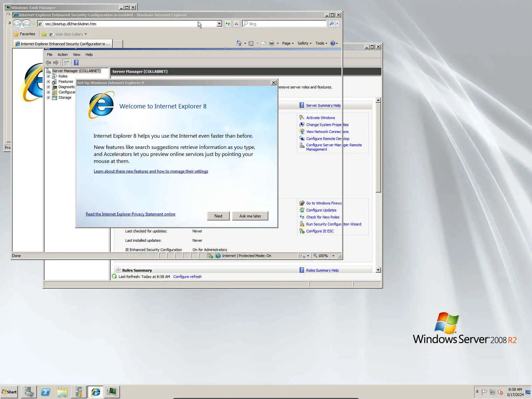Click the New Tab button in IE
This screenshot has height=399, width=532.
pos(118,44)
